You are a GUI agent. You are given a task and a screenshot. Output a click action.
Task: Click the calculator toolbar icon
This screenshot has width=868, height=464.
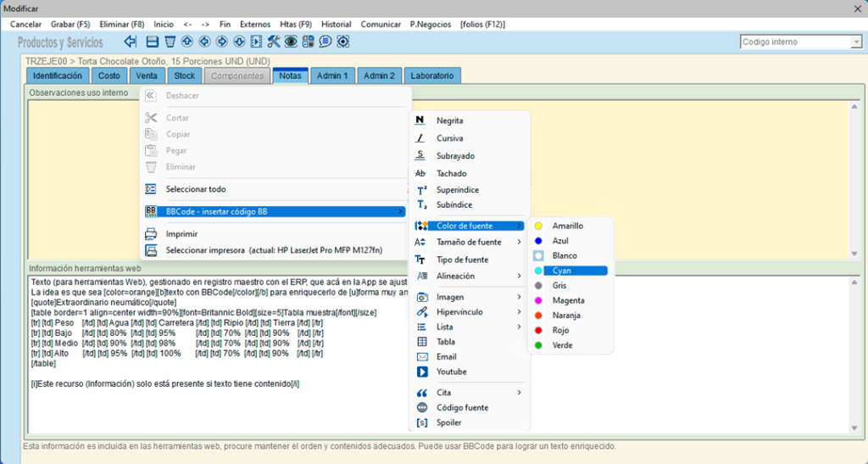pos(308,42)
